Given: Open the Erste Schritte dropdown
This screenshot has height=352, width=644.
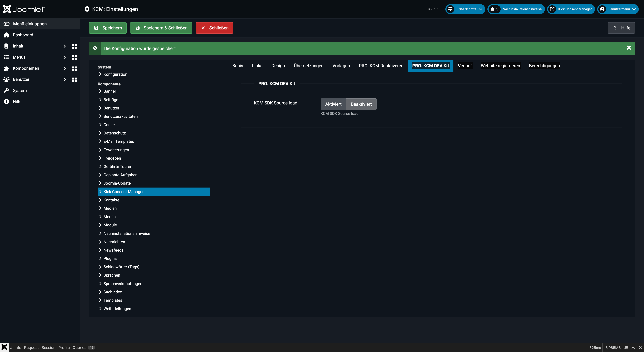Looking at the screenshot, I should coord(465,9).
